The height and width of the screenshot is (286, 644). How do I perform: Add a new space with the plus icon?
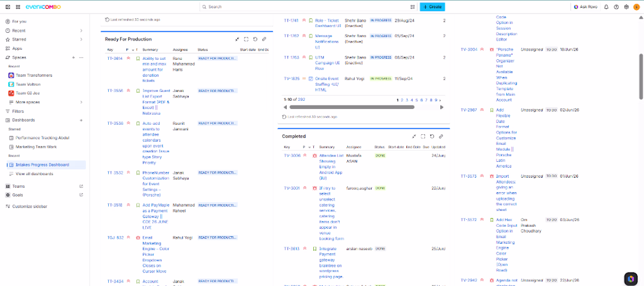[74, 57]
